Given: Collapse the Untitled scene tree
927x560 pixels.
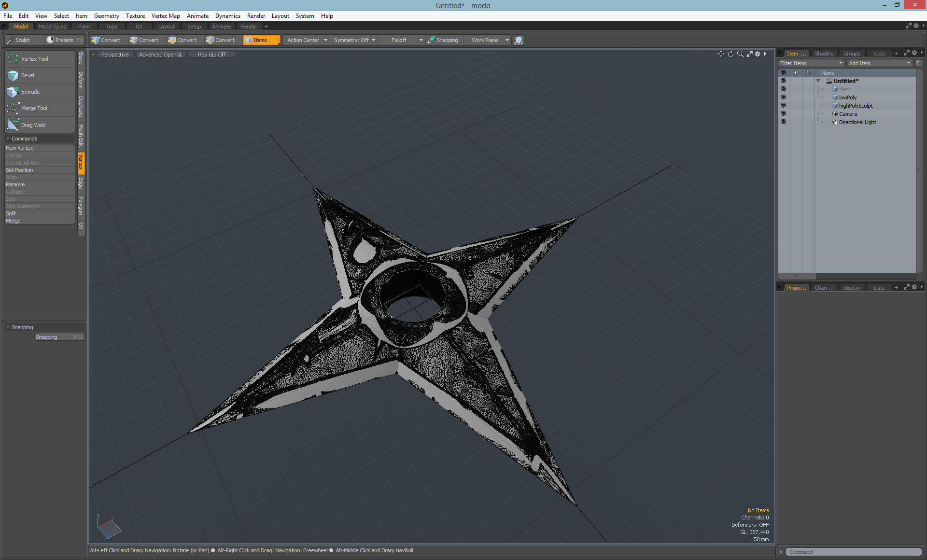Looking at the screenshot, I should pos(818,81).
